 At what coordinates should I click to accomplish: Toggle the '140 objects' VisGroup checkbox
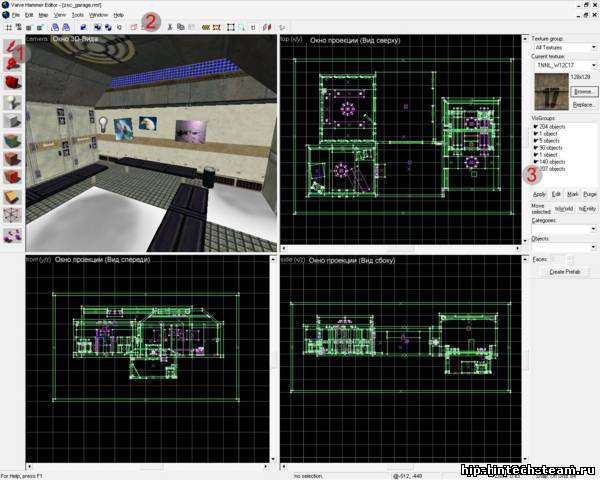536,162
